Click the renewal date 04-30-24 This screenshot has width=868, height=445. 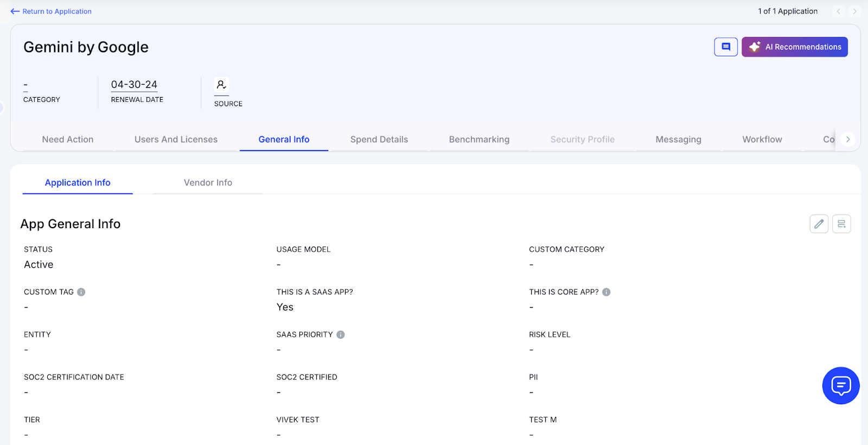tap(134, 85)
